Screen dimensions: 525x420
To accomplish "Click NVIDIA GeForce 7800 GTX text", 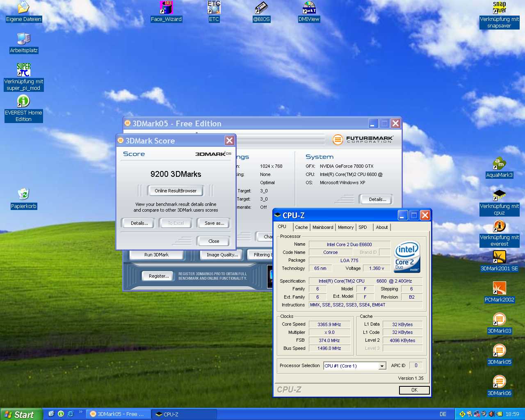I will pos(347,166).
